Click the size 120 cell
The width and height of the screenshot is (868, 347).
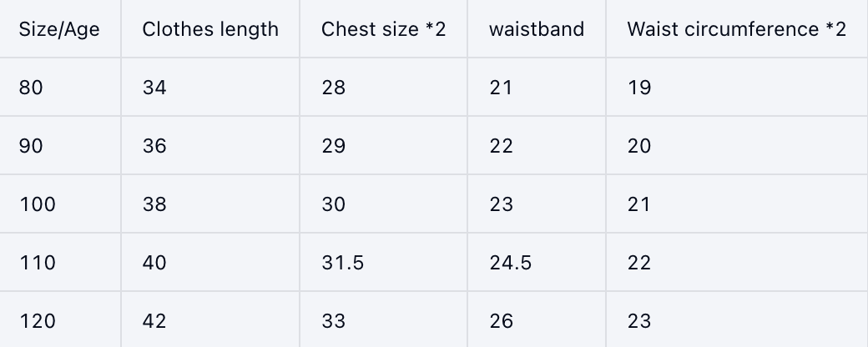pos(37,321)
